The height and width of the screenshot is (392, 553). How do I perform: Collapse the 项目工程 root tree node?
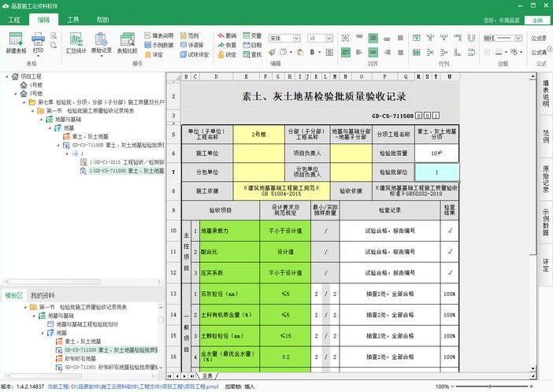tap(7, 76)
